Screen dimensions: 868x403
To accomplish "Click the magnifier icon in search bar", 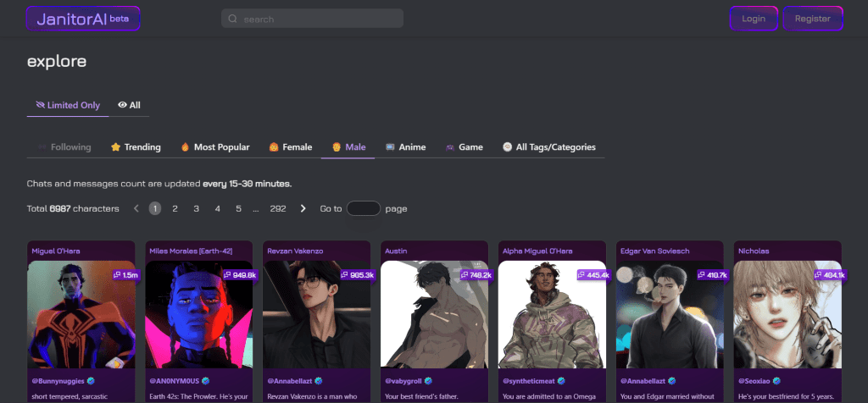I will click(x=232, y=19).
